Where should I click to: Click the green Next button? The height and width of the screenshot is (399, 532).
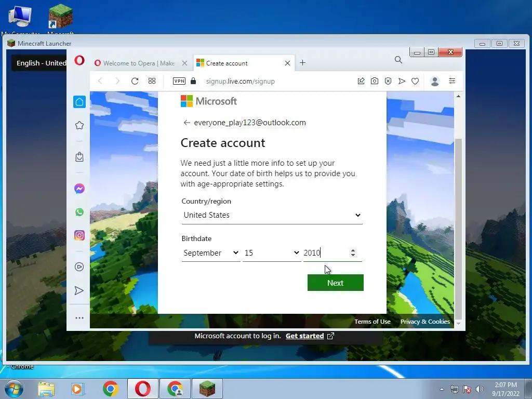coord(335,283)
